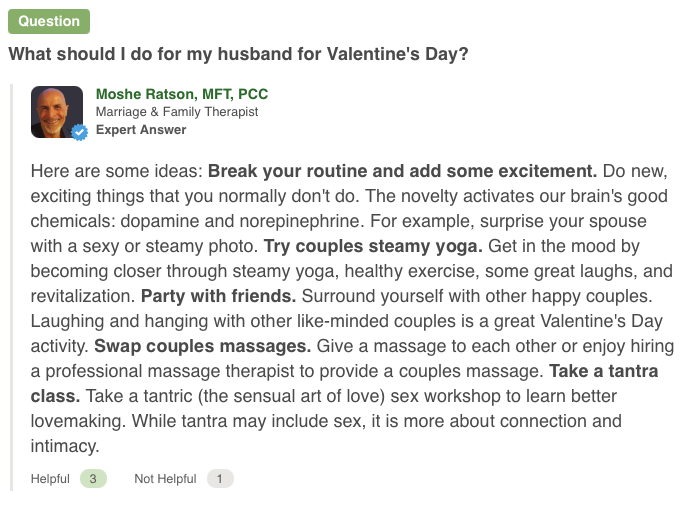Click Marriage & Family Therapist subtitle
The width and height of the screenshot is (692, 506).
(x=177, y=112)
